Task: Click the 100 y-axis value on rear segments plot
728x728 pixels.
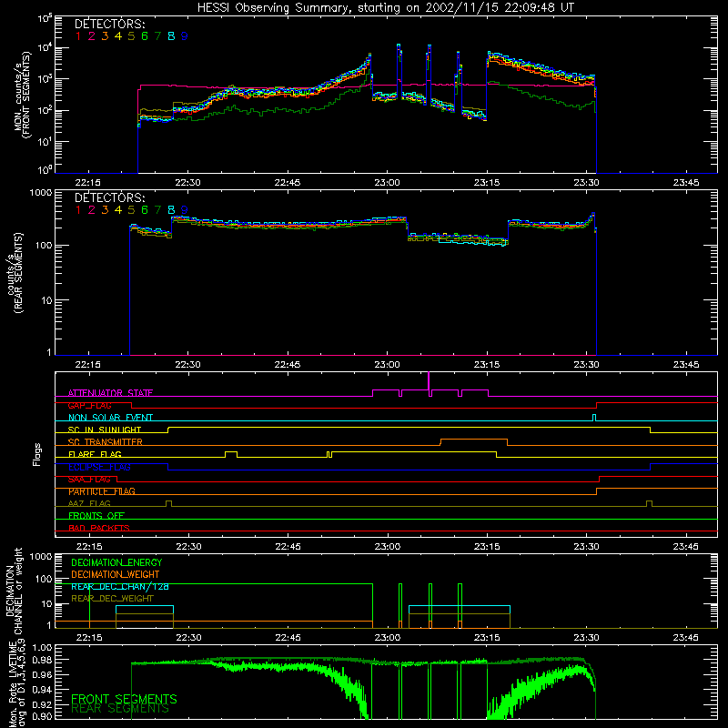Action: [x=44, y=245]
